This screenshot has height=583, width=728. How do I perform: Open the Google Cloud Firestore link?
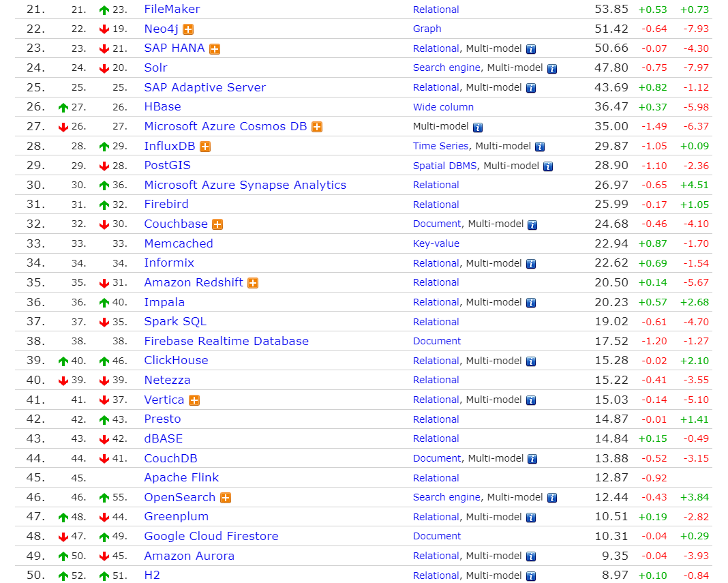pos(211,536)
